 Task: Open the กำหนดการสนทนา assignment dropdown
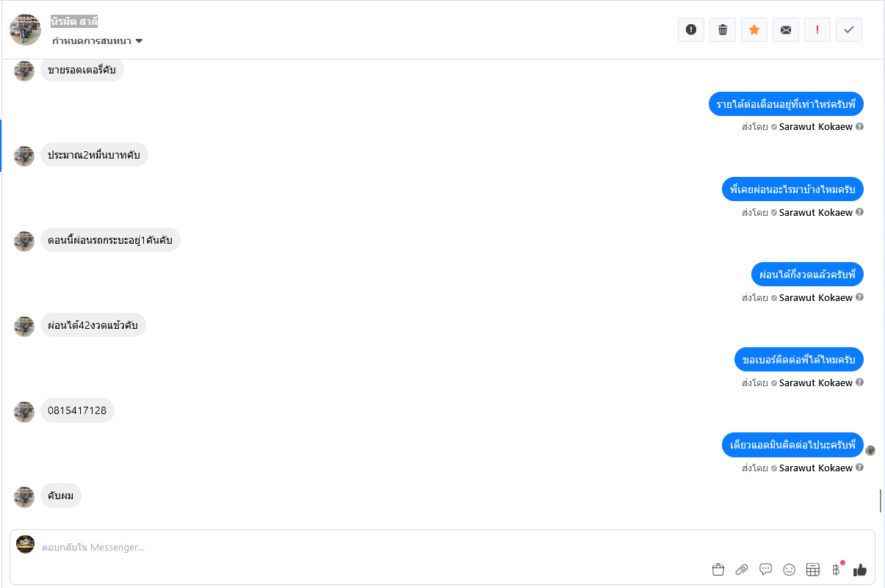point(97,41)
